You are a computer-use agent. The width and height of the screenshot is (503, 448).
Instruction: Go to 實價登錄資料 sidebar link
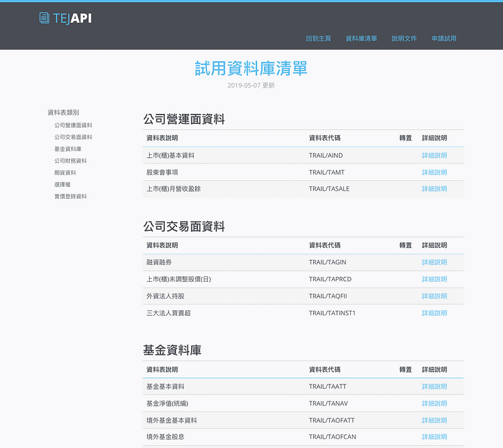[x=70, y=196]
